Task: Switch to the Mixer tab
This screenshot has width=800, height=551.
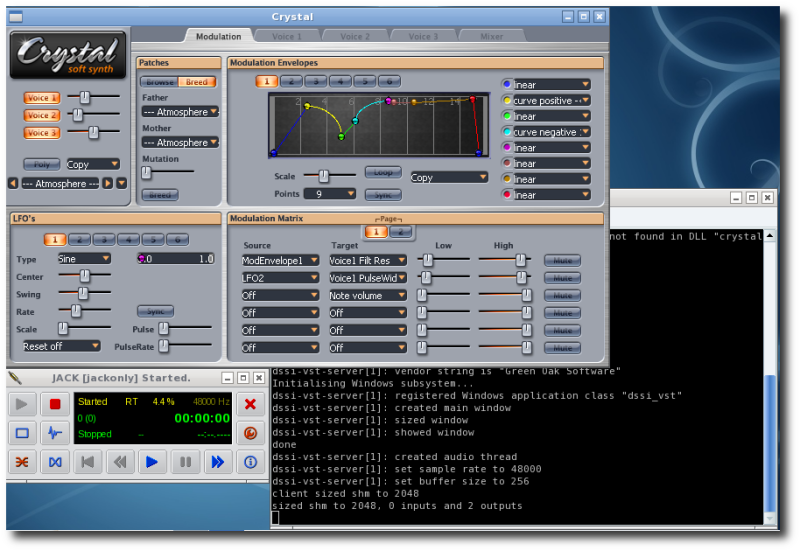Action: coord(492,37)
